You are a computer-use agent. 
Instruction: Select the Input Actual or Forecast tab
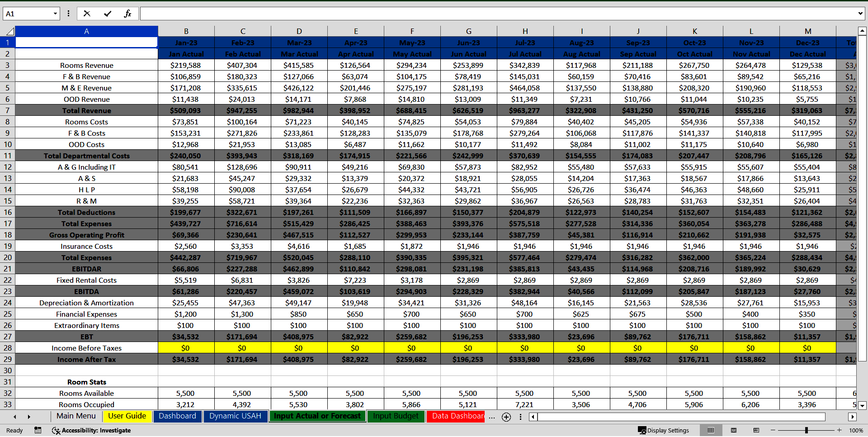click(317, 416)
